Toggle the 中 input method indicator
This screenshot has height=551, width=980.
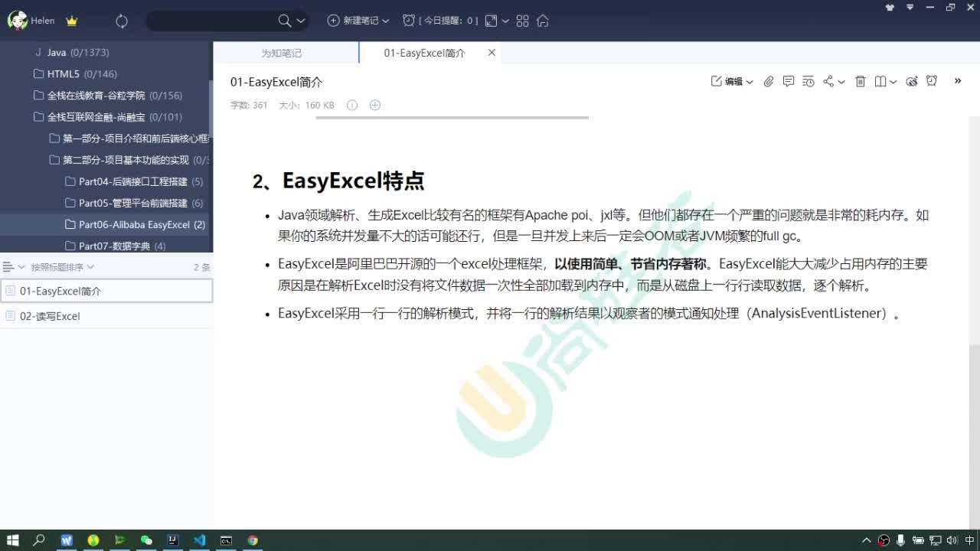(970, 540)
